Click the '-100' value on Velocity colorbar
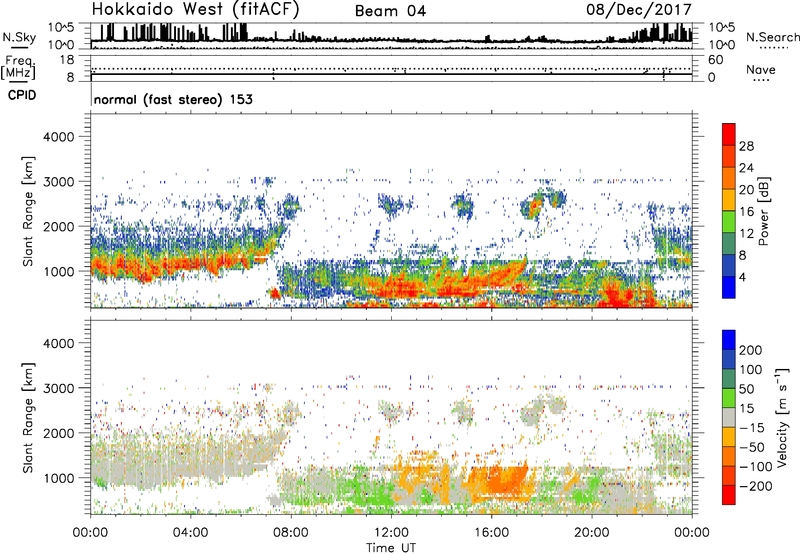 [x=756, y=466]
